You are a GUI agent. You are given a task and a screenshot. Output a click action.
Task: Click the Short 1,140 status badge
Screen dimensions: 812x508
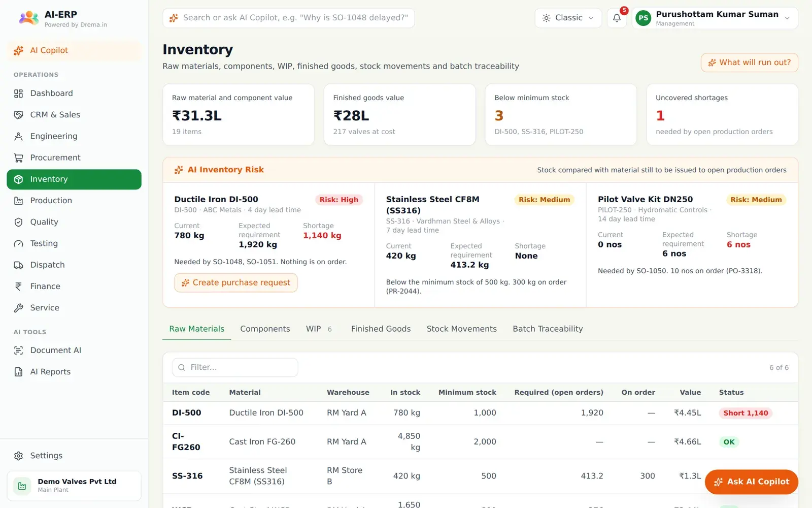point(746,413)
